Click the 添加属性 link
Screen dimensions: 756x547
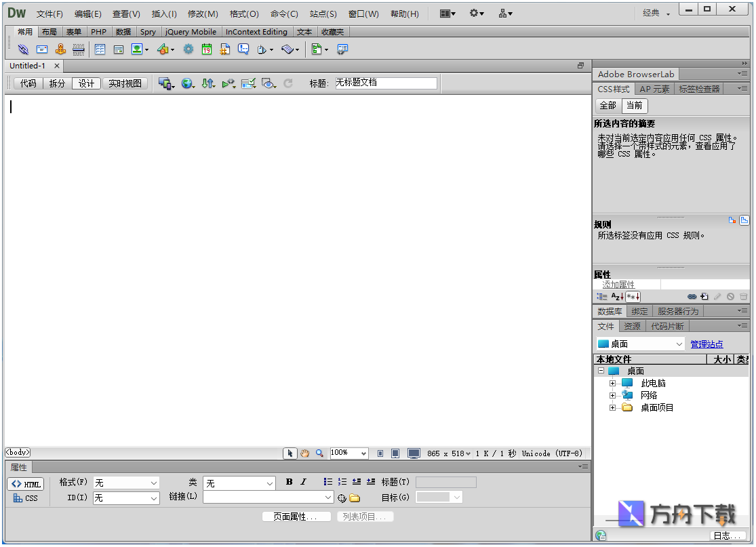pyautogui.click(x=618, y=285)
